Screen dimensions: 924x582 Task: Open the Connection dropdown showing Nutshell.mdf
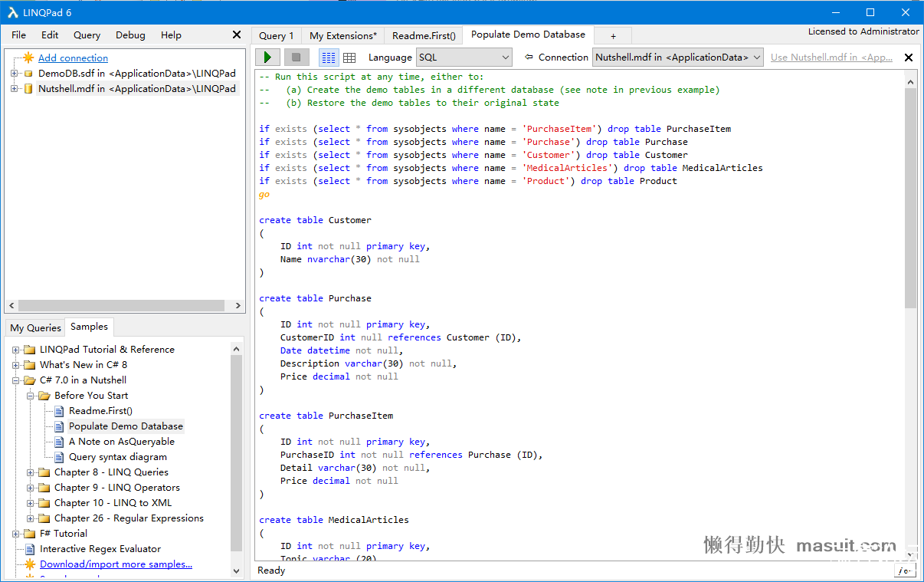tap(678, 58)
